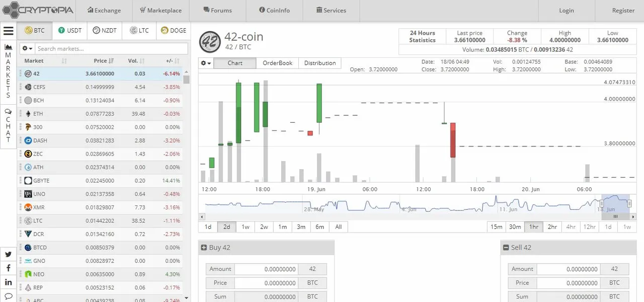Set chart range to 1d

(x=208, y=226)
